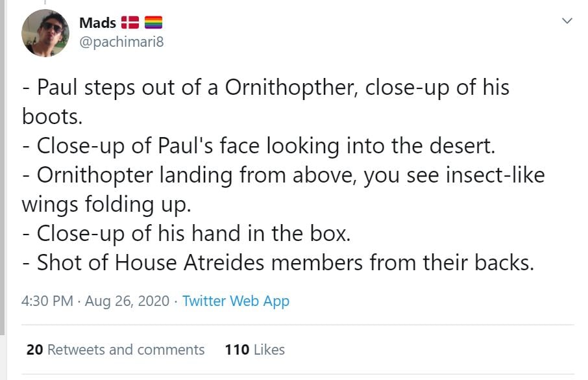Click the line mentioning Ornithopther
Image resolution: width=588 pixels, height=380 pixels.
point(266,88)
